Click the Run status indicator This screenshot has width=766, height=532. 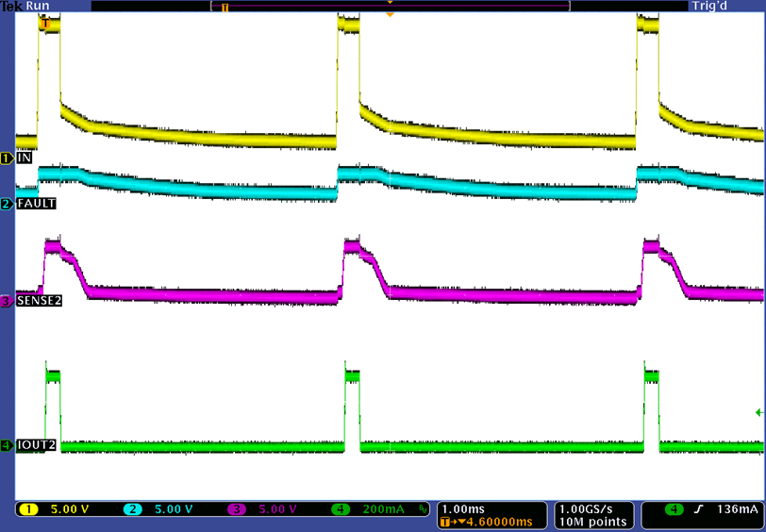[38, 6]
